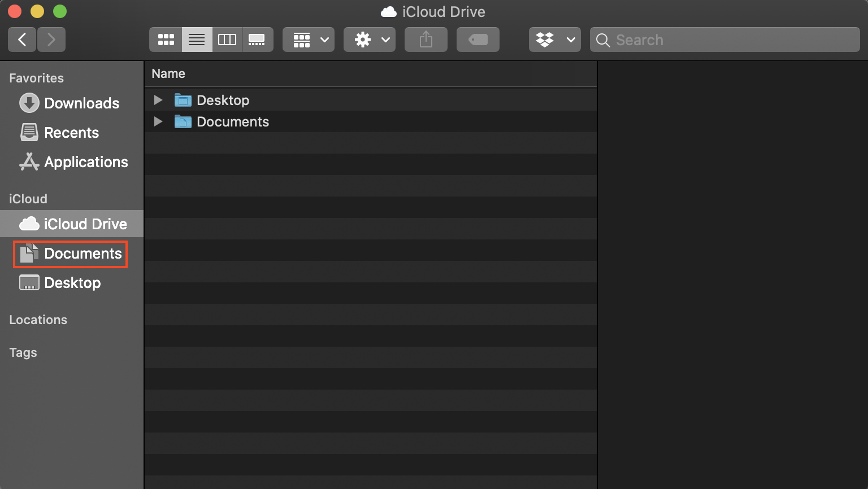Viewport: 868px width, 489px height.
Task: Select the Desktop shortcut under iCloud
Action: [x=72, y=283]
